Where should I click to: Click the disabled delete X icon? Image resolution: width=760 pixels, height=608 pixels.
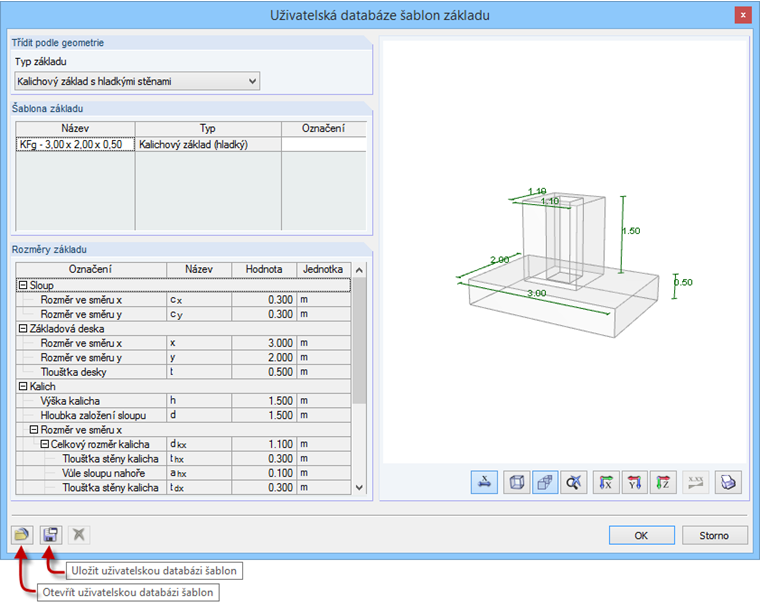click(x=79, y=535)
